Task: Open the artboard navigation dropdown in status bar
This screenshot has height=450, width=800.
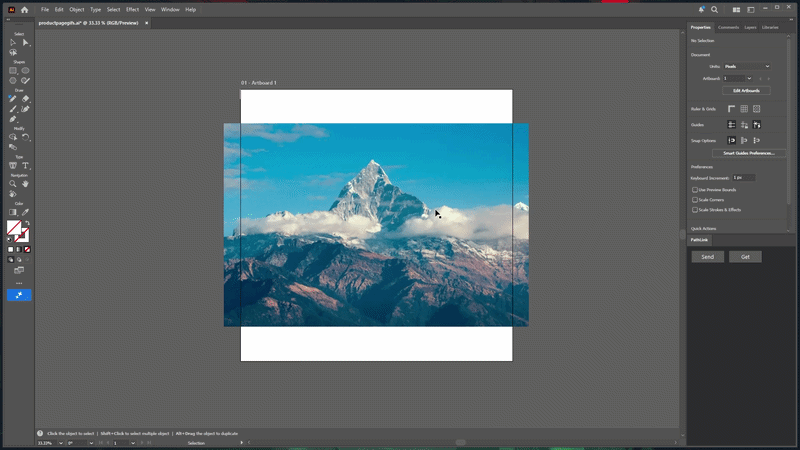Action: coord(133,443)
